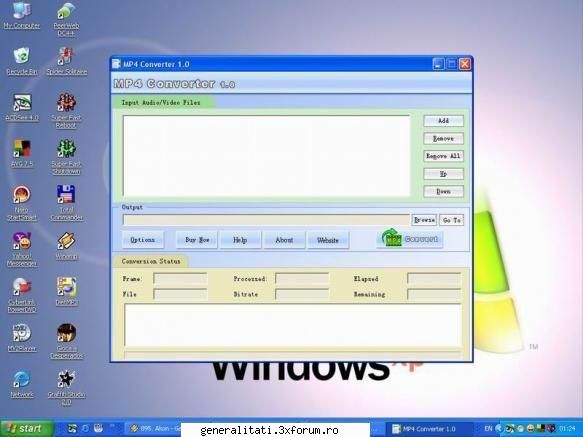The image size is (583, 437).
Task: Click the Remove button
Action: 443,138
